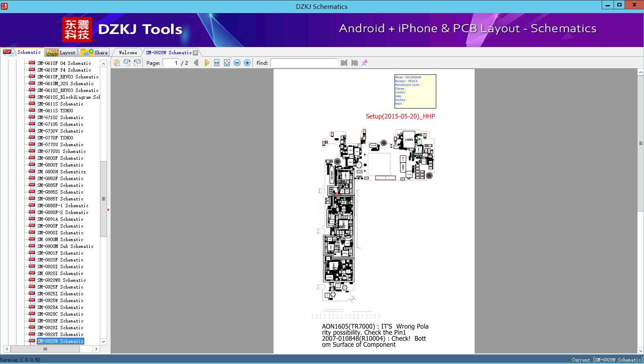This screenshot has width=644, height=364.
Task: Fit the whole page in view
Action: (x=227, y=63)
